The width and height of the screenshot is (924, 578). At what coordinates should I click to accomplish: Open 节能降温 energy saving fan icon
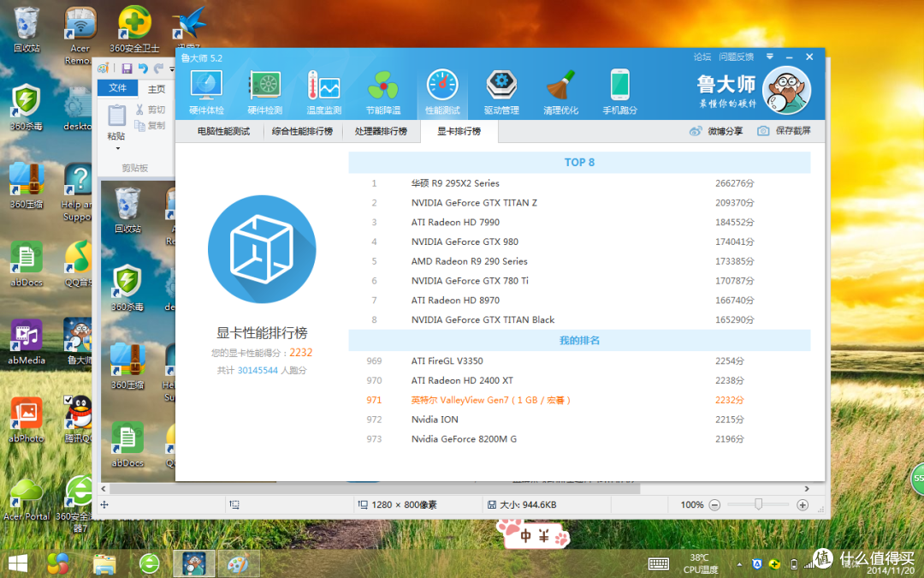coord(383,92)
